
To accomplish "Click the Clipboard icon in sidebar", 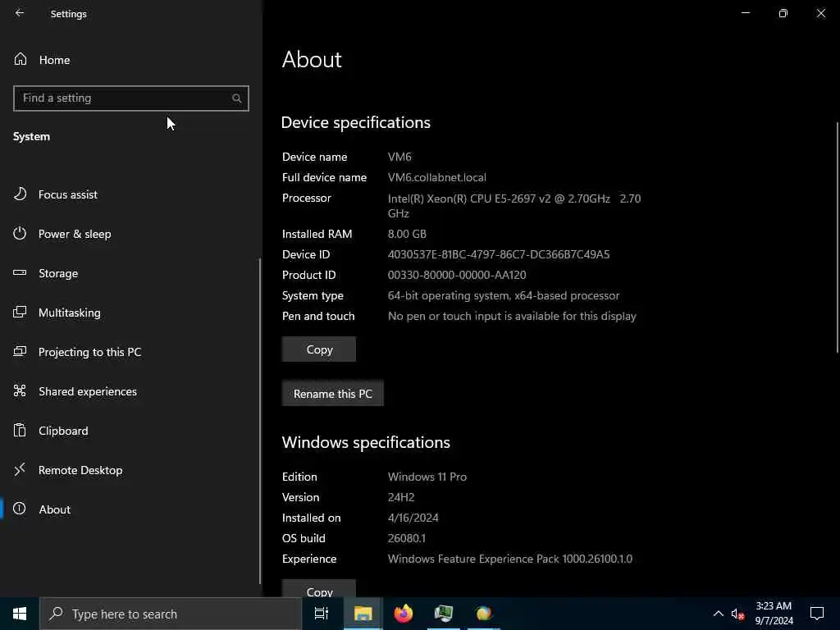I will [20, 430].
